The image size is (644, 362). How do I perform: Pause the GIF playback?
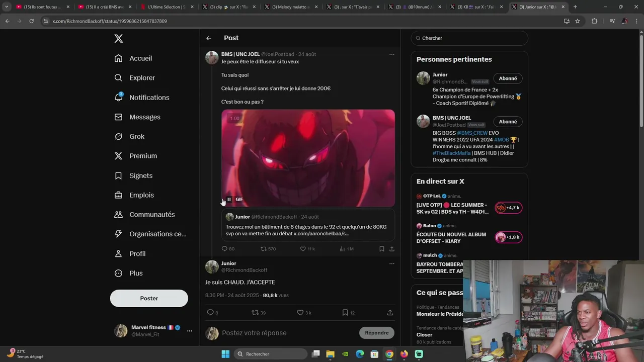(229, 200)
